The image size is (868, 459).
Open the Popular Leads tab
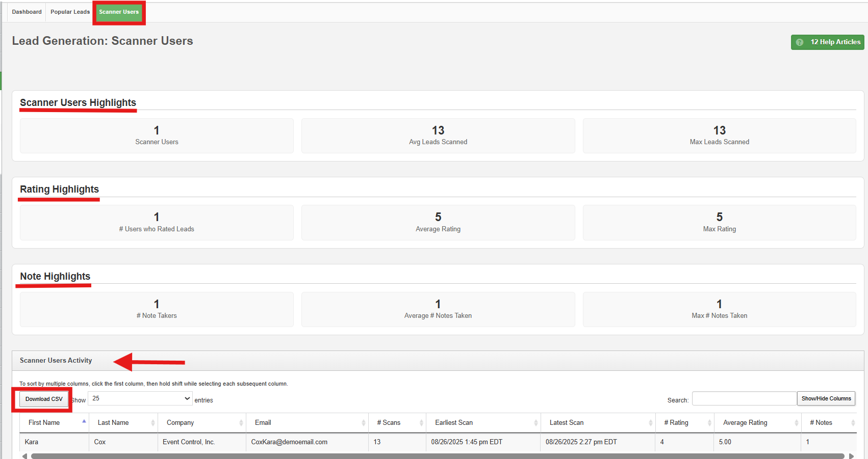[70, 12]
